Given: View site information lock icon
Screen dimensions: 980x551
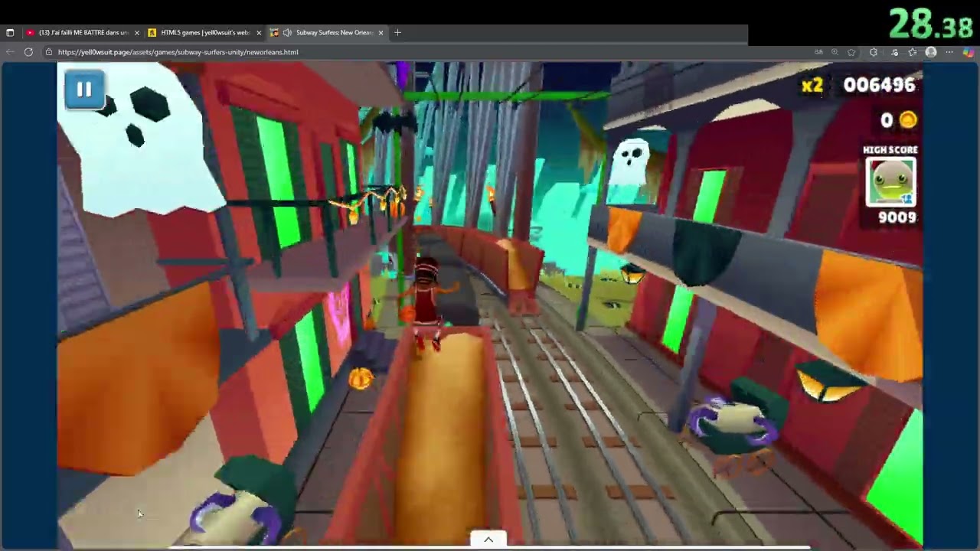Looking at the screenshot, I should 48,52.
